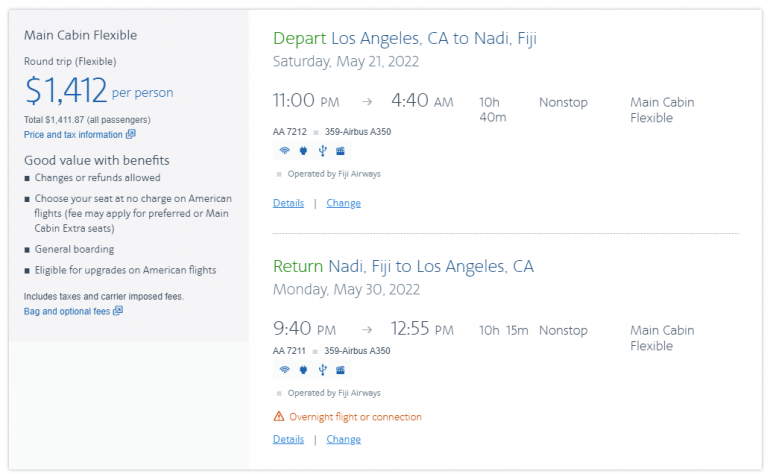Click the Overnight flight or connection warning text
The width and height of the screenshot is (770, 474).
click(x=355, y=417)
